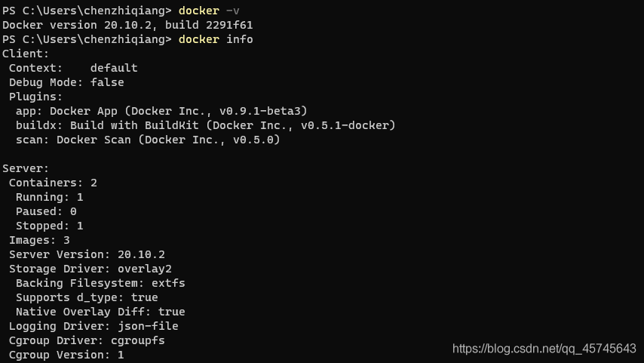Click the "Plugins:" label
This screenshot has height=363, width=644.
click(36, 97)
